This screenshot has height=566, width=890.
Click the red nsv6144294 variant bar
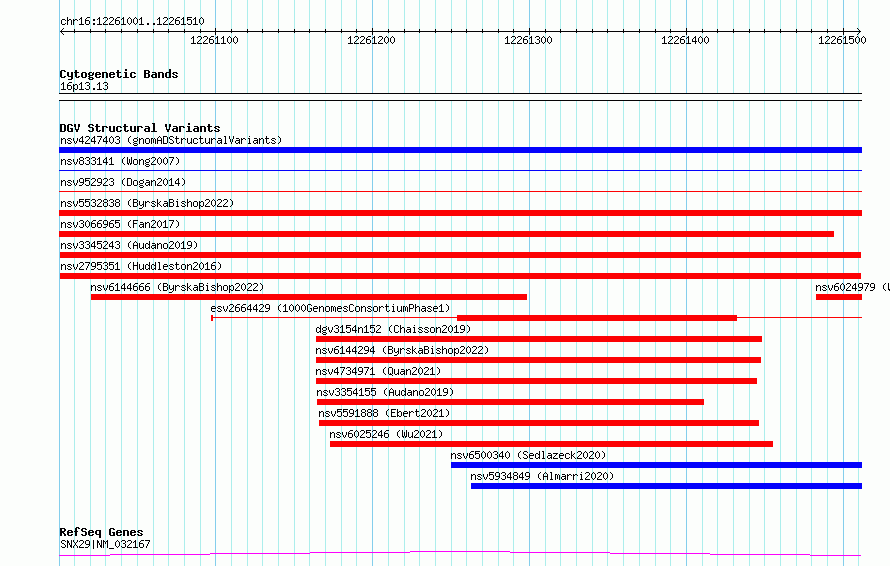pos(538,360)
